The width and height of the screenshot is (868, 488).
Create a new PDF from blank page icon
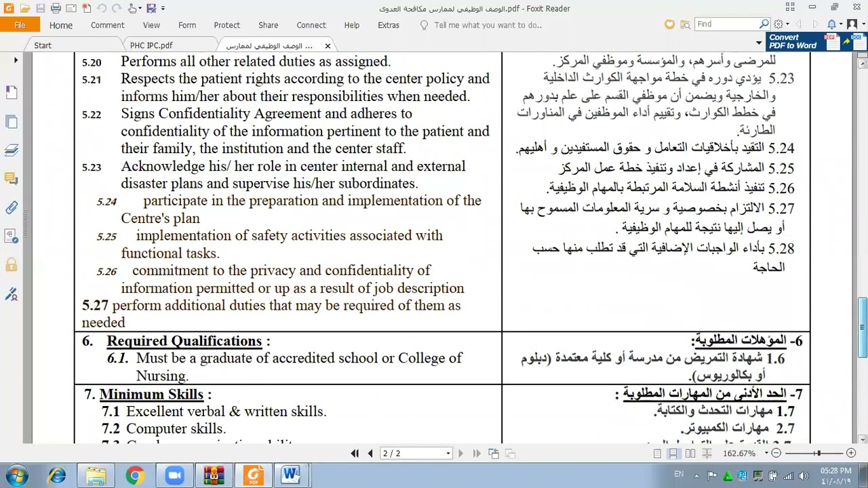tap(86, 8)
